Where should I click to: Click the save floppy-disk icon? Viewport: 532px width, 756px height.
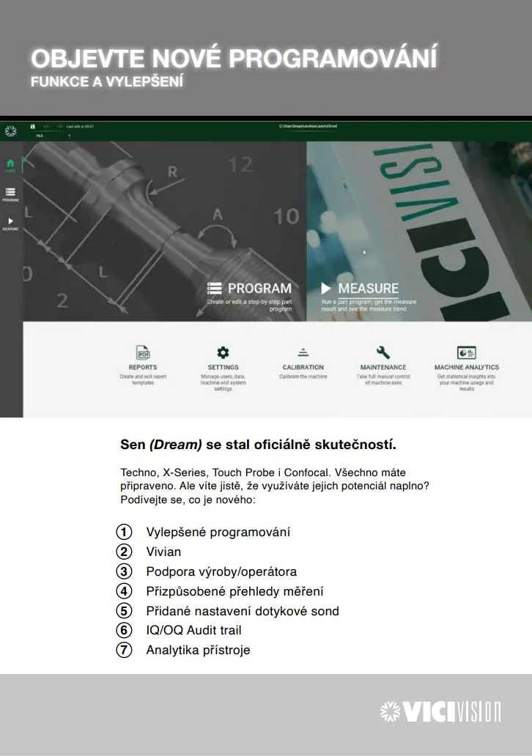(x=33, y=126)
